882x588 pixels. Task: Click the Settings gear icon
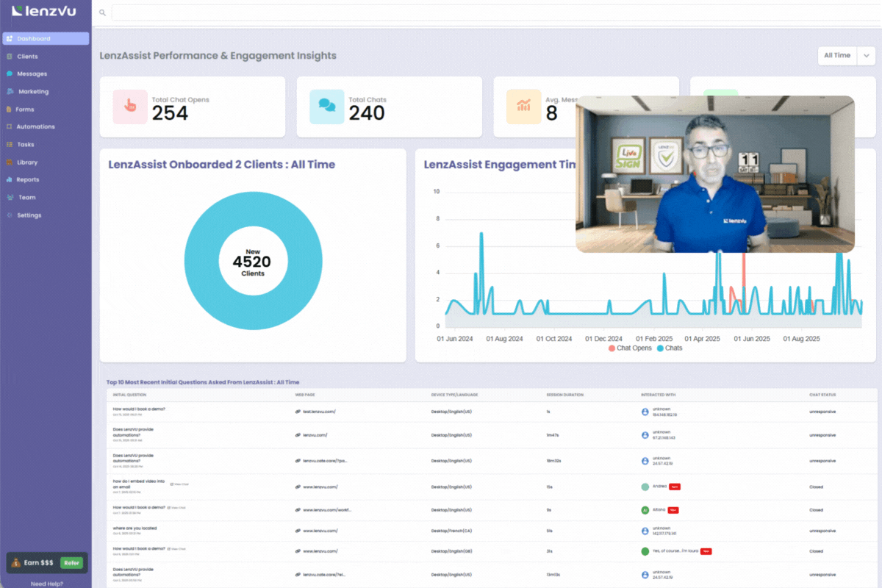(x=10, y=215)
